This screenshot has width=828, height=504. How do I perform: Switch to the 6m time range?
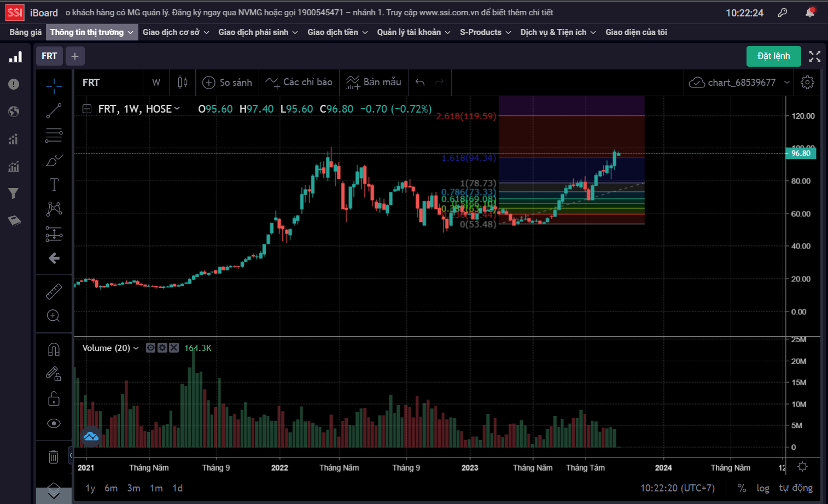click(111, 488)
